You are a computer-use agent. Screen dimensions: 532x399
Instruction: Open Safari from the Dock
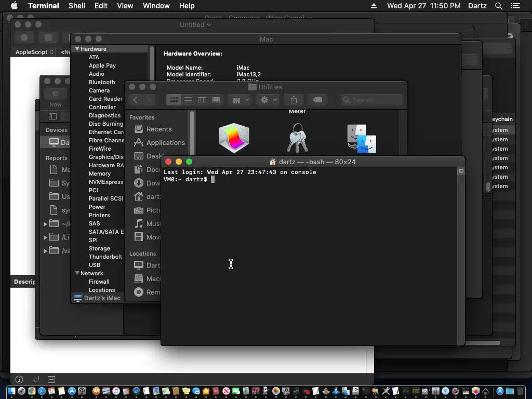pos(42,391)
